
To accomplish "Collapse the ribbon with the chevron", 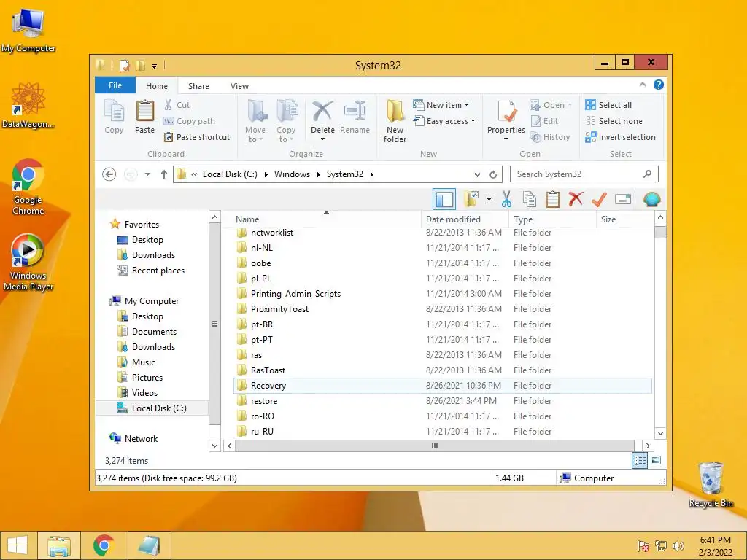I will coord(643,85).
